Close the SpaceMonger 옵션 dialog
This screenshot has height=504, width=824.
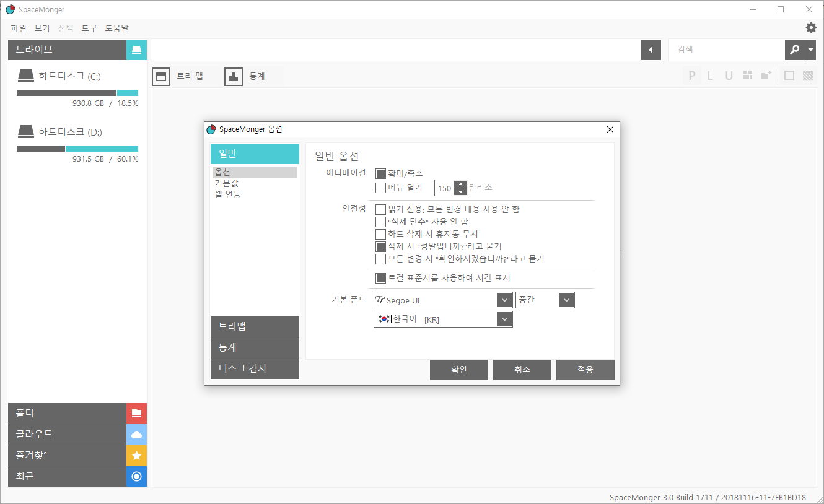[x=610, y=129]
